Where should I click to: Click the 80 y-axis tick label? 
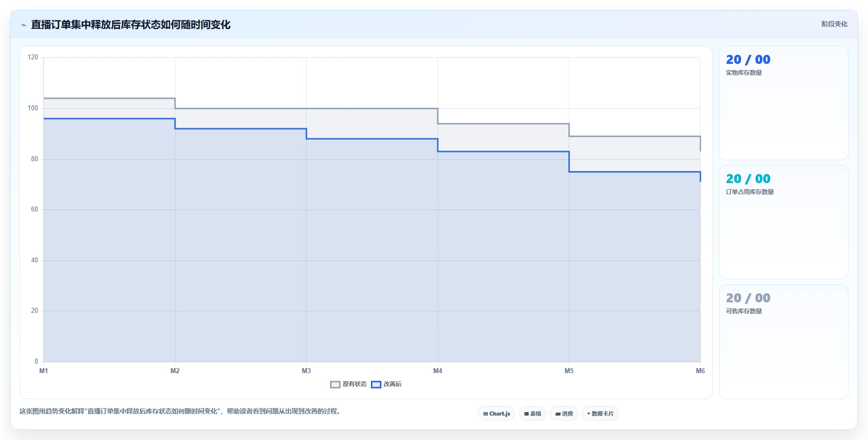pyautogui.click(x=34, y=159)
